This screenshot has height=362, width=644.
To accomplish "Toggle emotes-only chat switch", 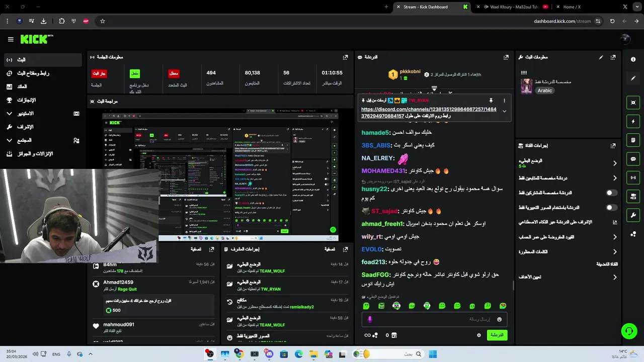I will pyautogui.click(x=611, y=207).
